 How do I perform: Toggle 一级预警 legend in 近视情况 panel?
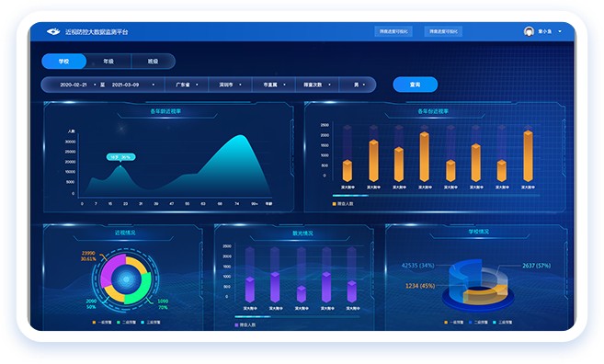pyautogui.click(x=102, y=323)
